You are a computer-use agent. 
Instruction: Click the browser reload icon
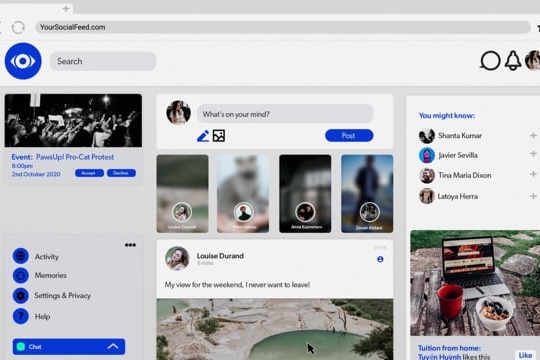pos(18,27)
